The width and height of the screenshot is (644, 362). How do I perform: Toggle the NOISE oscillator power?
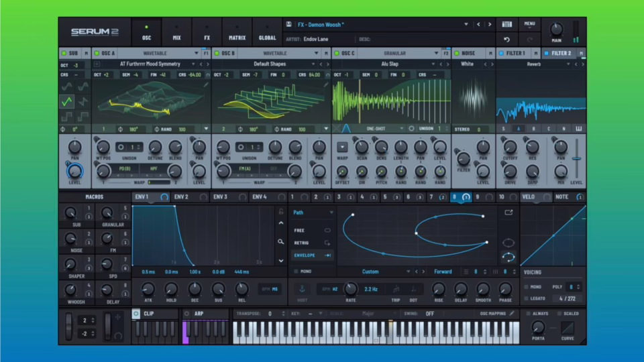pyautogui.click(x=457, y=54)
